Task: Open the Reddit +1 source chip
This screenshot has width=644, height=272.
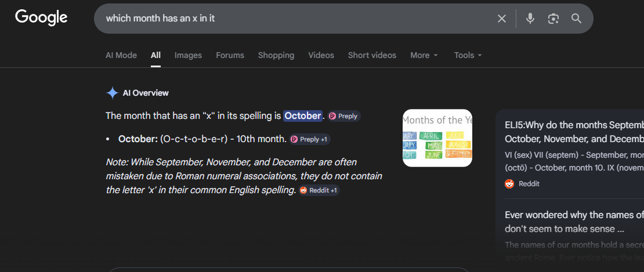Action: pyautogui.click(x=319, y=190)
